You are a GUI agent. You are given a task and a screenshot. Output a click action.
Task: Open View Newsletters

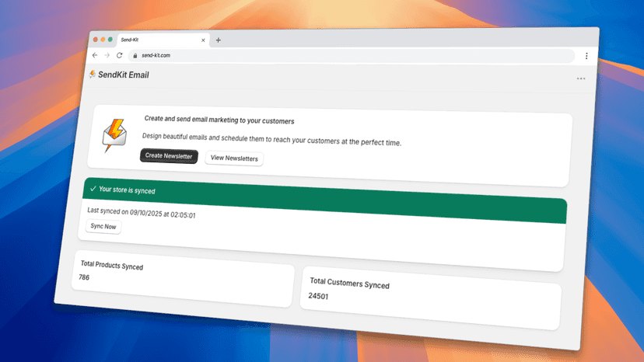234,158
